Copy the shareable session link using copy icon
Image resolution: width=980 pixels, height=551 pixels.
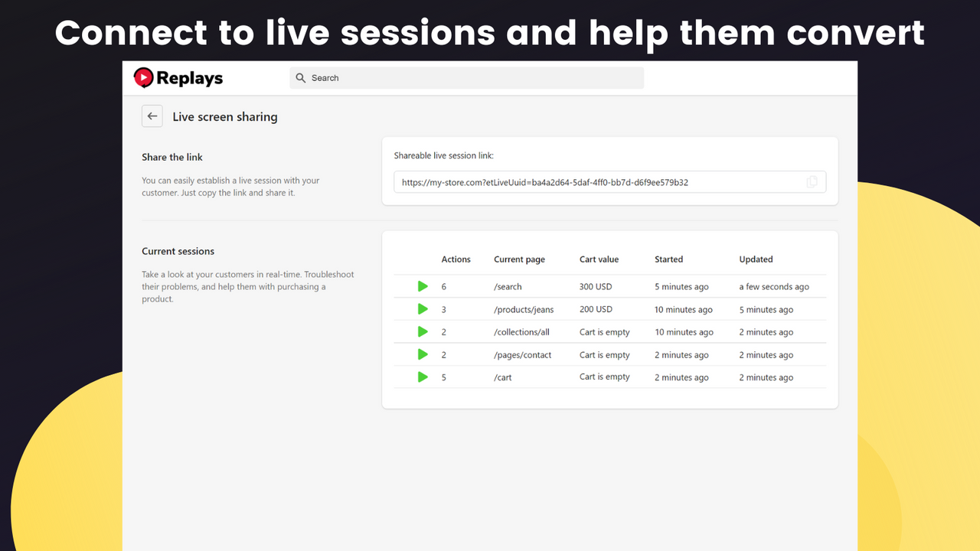coord(812,181)
